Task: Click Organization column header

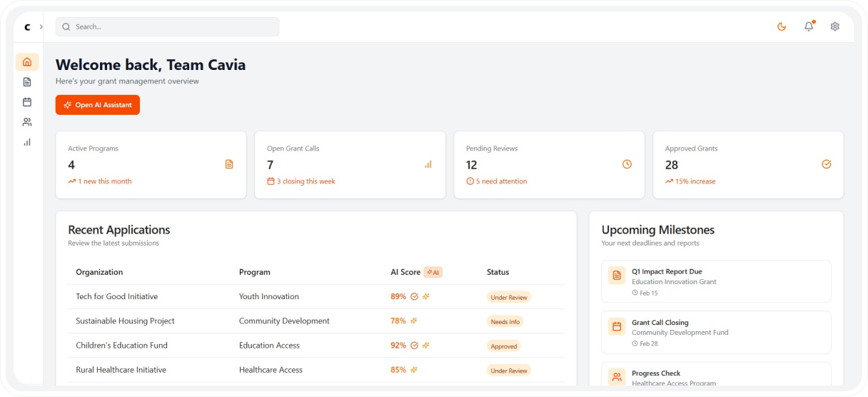Action: coord(99,272)
